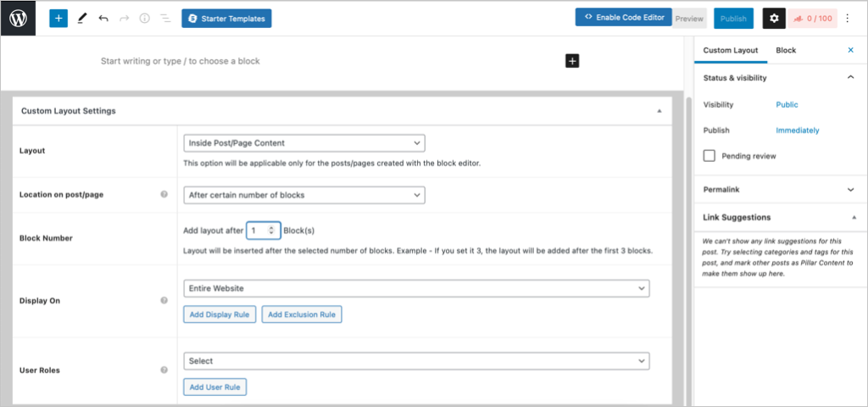
Task: Open the Layout dropdown
Action: click(303, 143)
